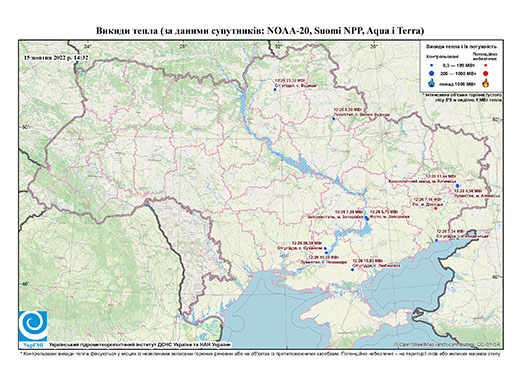The height and width of the screenshot is (368, 520).
Task: Select the blue marker for 5.34 МВт on the coast
Action: (436, 240)
